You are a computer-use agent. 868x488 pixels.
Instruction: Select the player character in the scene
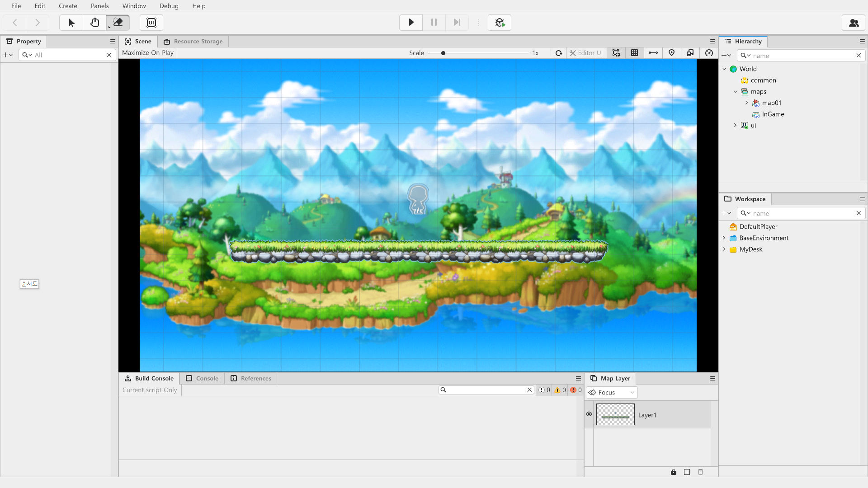418,199
